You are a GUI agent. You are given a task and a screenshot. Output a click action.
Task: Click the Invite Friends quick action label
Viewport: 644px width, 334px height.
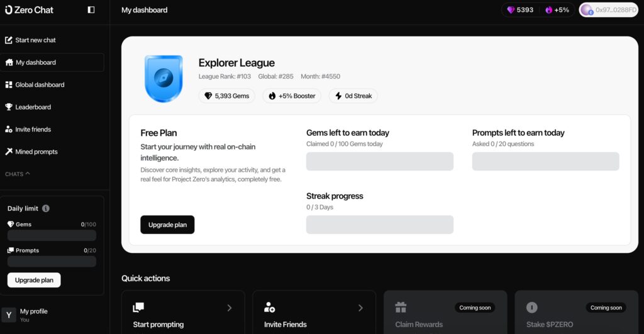[286, 325]
